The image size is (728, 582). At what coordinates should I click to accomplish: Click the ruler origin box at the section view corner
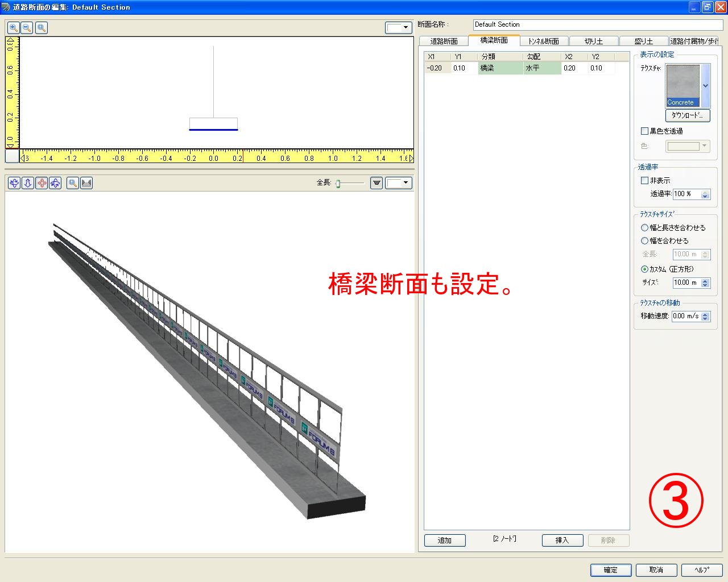click(x=12, y=156)
